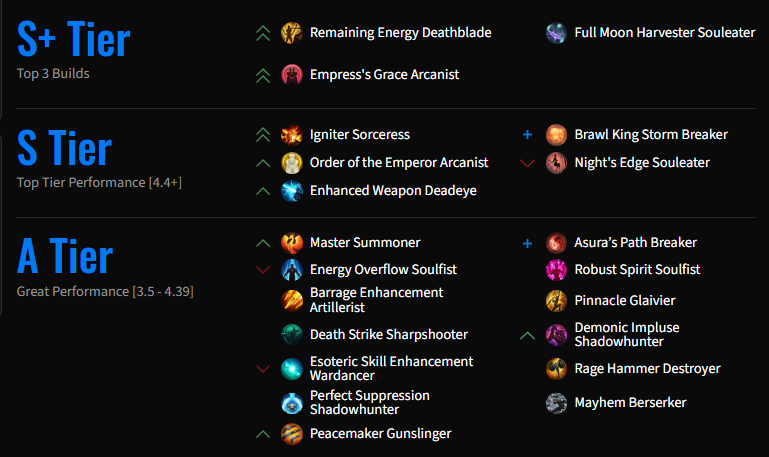Viewport: 769px width, 457px height.
Task: Open the Perfect Suppression Shadowhunter build
Action: [x=369, y=402]
